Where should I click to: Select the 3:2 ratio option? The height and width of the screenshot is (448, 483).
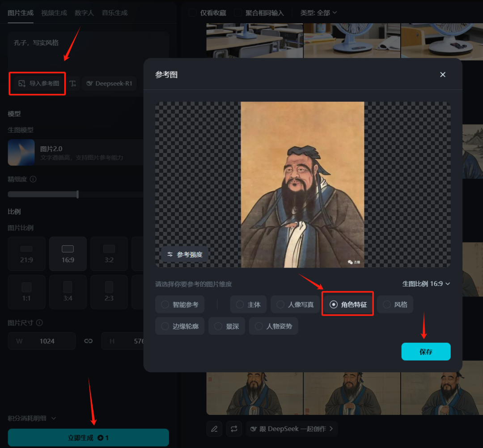click(x=109, y=254)
